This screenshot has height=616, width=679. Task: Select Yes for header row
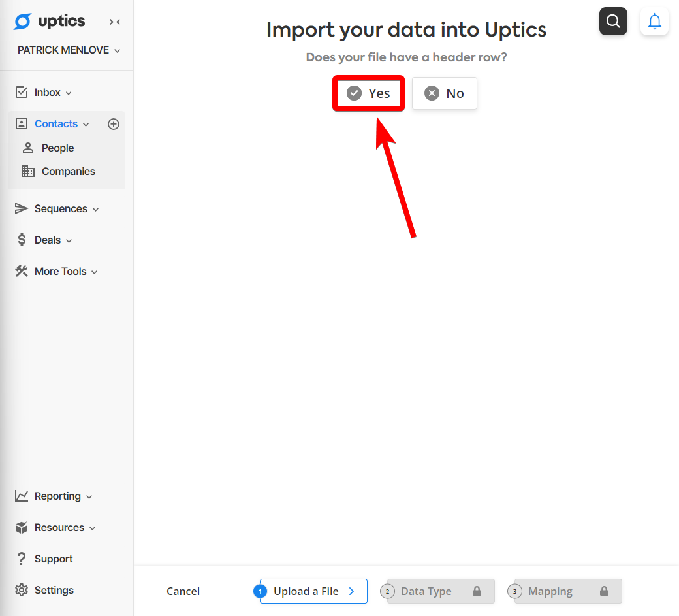368,93
